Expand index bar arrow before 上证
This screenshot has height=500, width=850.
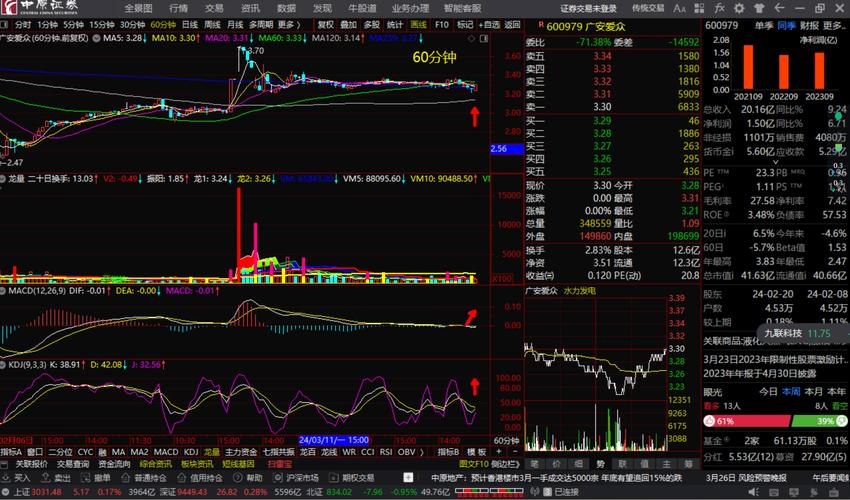point(5,492)
